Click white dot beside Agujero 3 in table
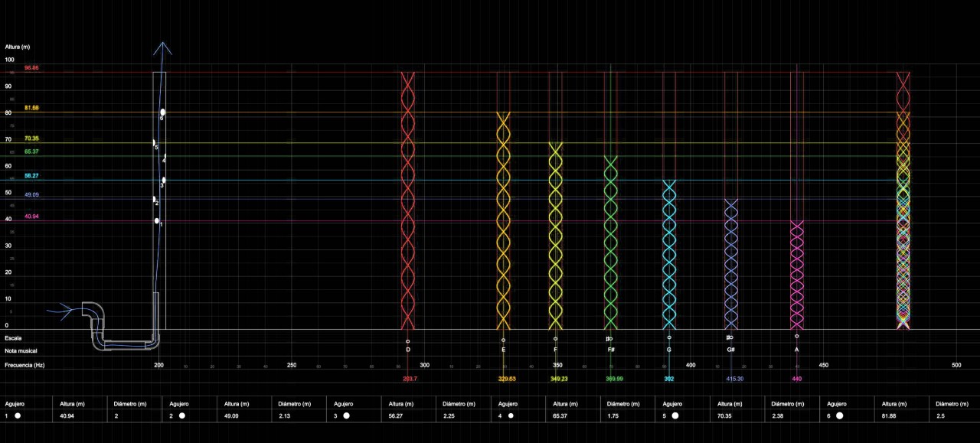Image resolution: width=980 pixels, height=443 pixels. pyautogui.click(x=346, y=416)
